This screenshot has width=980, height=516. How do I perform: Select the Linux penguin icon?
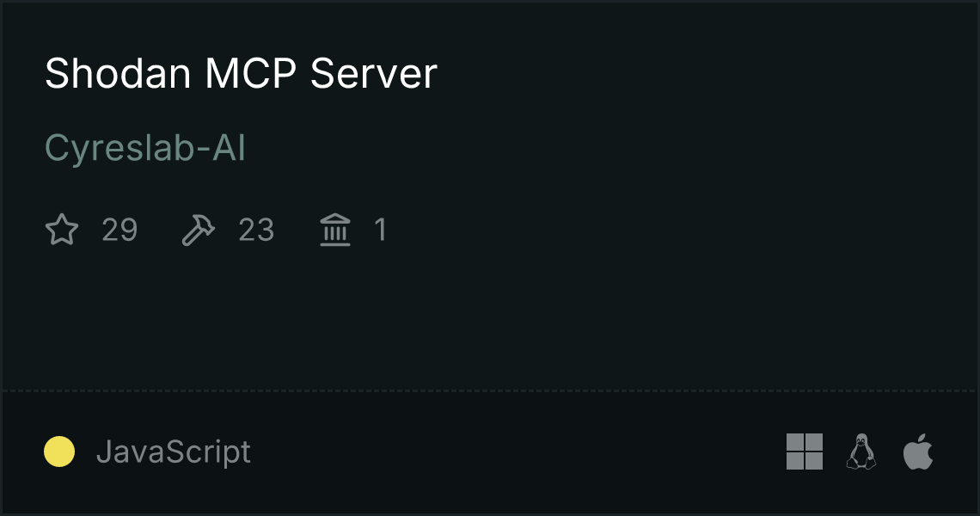coord(861,451)
